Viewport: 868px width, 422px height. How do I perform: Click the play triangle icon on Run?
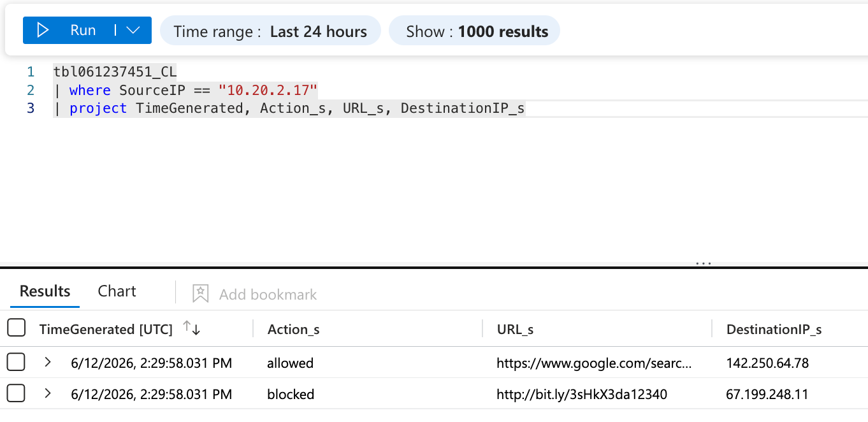coord(43,30)
